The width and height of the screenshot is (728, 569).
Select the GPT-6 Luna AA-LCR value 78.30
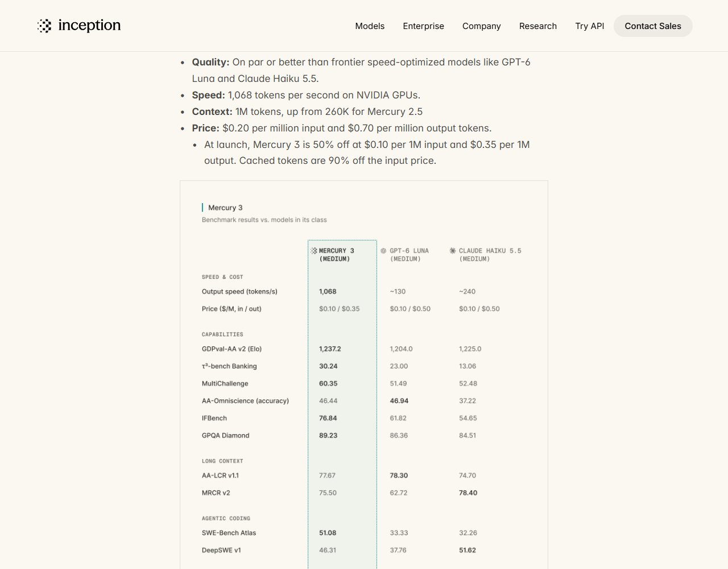point(399,476)
